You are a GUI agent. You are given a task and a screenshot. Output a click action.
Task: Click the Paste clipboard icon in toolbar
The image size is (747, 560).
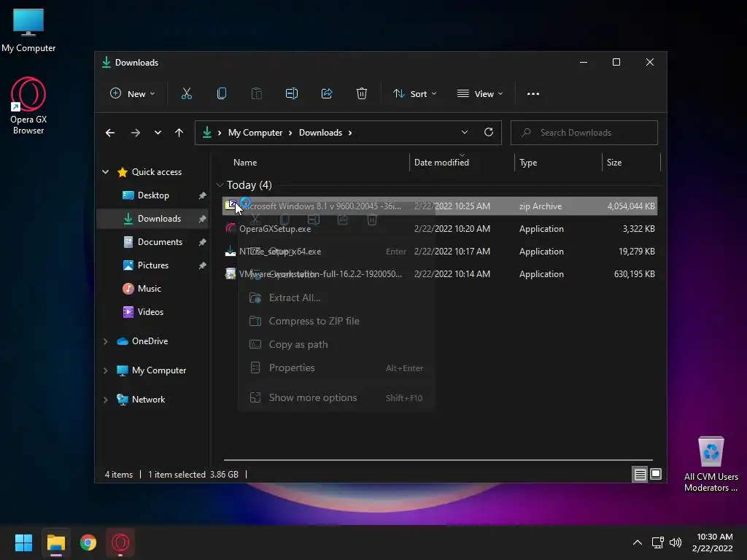click(256, 94)
